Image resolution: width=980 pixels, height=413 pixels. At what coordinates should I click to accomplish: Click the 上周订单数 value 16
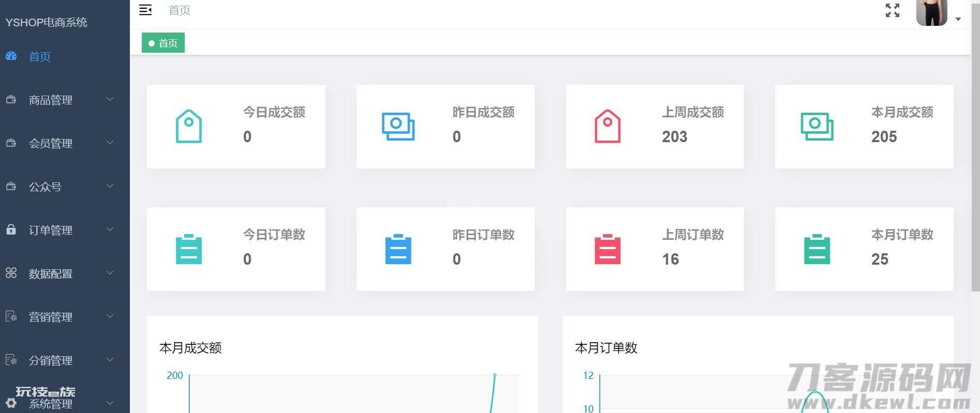(x=671, y=259)
